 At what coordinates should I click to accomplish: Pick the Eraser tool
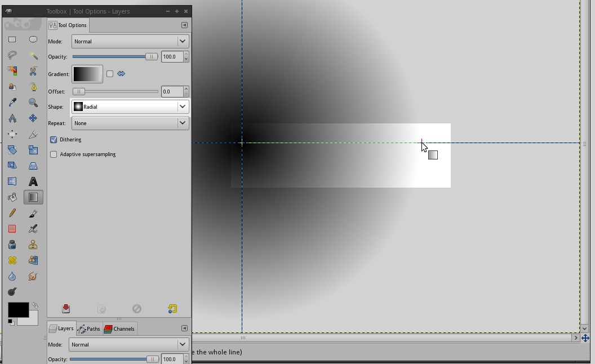tap(12, 229)
